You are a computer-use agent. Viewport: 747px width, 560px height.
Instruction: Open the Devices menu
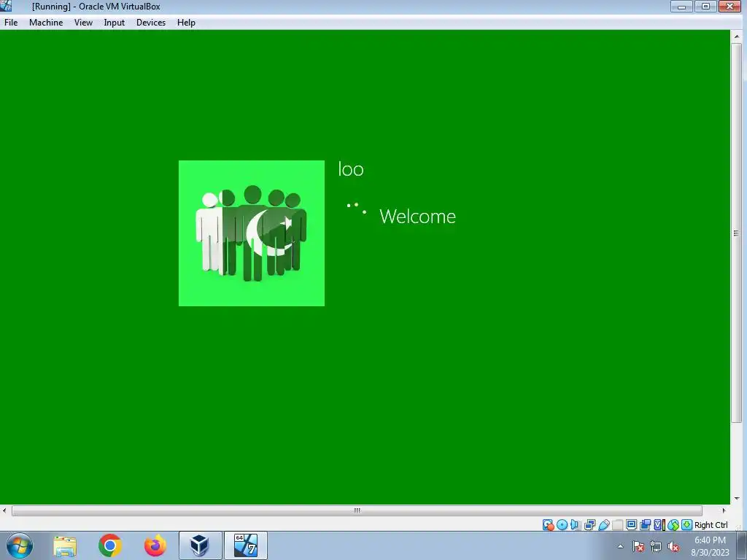coord(151,23)
